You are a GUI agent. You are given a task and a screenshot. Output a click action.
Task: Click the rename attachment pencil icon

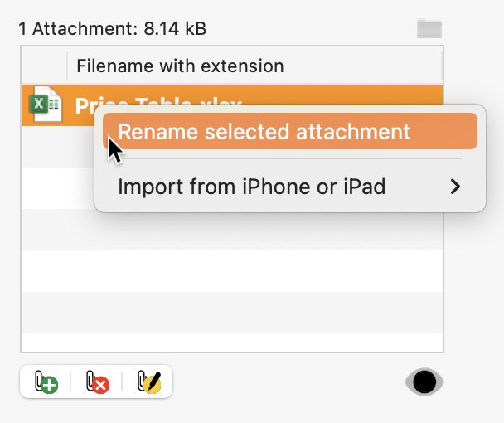tap(149, 382)
